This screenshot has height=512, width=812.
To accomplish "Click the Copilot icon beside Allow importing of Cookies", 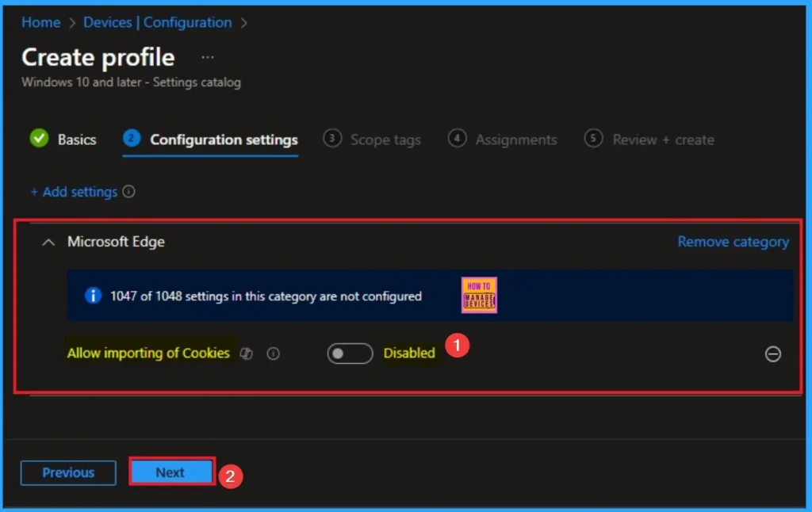I will [247, 353].
